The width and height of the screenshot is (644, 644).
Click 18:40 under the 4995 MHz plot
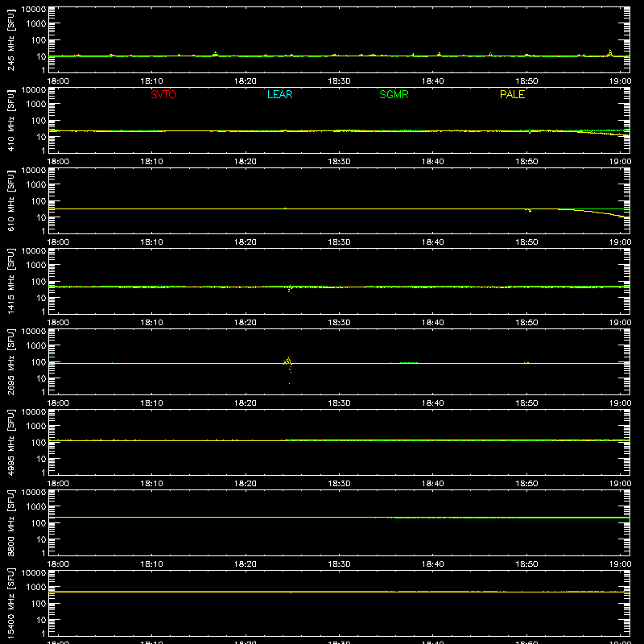tap(433, 484)
